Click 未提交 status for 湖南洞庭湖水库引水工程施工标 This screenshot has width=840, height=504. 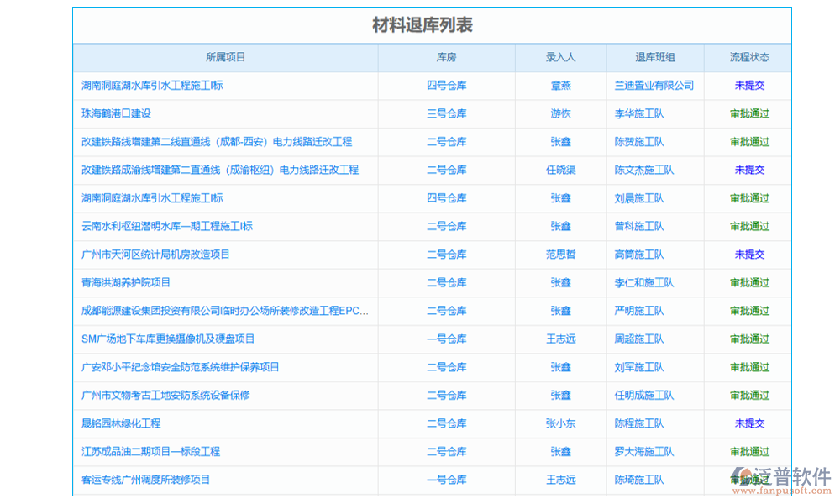pyautogui.click(x=748, y=85)
